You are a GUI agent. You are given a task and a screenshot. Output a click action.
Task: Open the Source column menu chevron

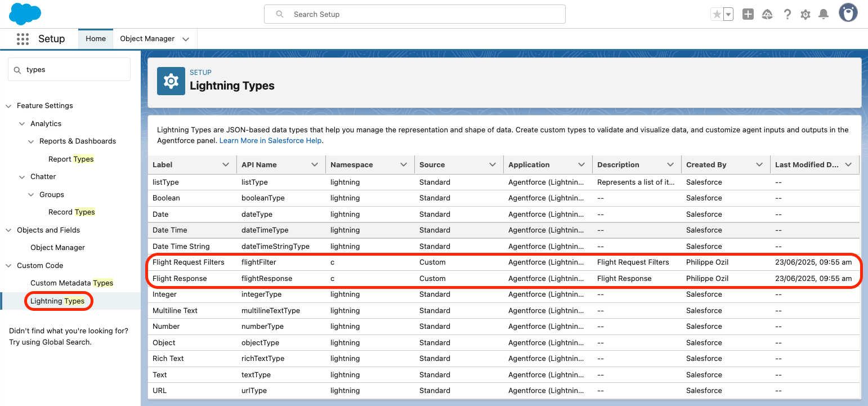click(493, 165)
